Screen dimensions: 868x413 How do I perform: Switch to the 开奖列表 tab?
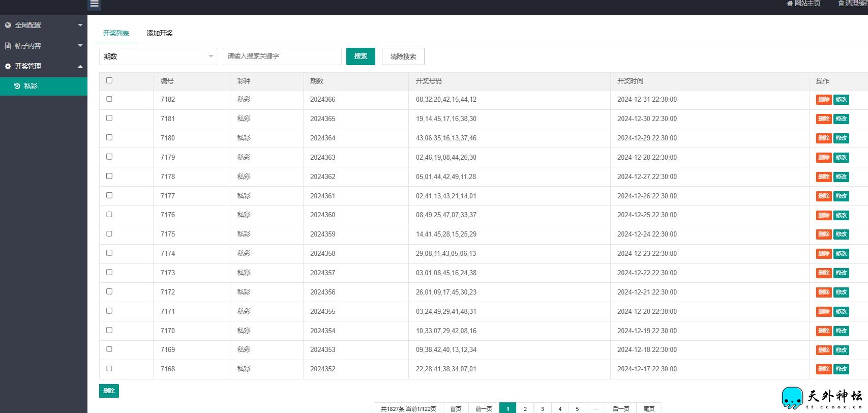tap(116, 33)
